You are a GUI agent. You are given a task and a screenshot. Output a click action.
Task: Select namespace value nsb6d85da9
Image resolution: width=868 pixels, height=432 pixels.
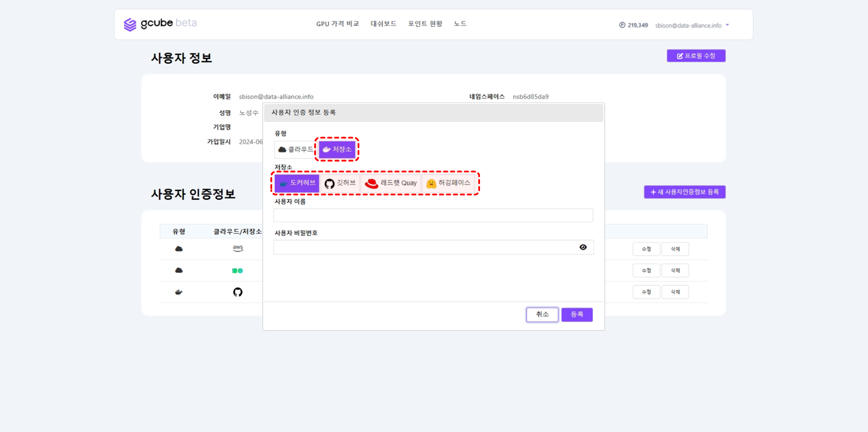pos(531,97)
